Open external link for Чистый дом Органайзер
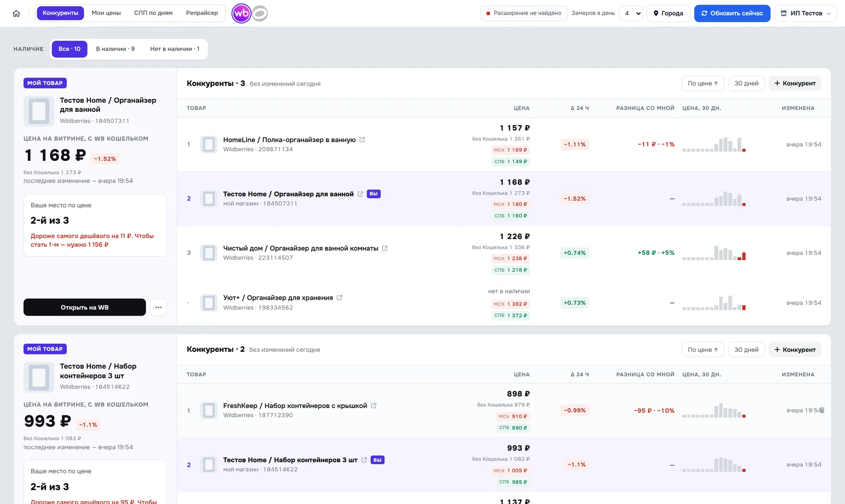This screenshot has width=845, height=504. 385,248
